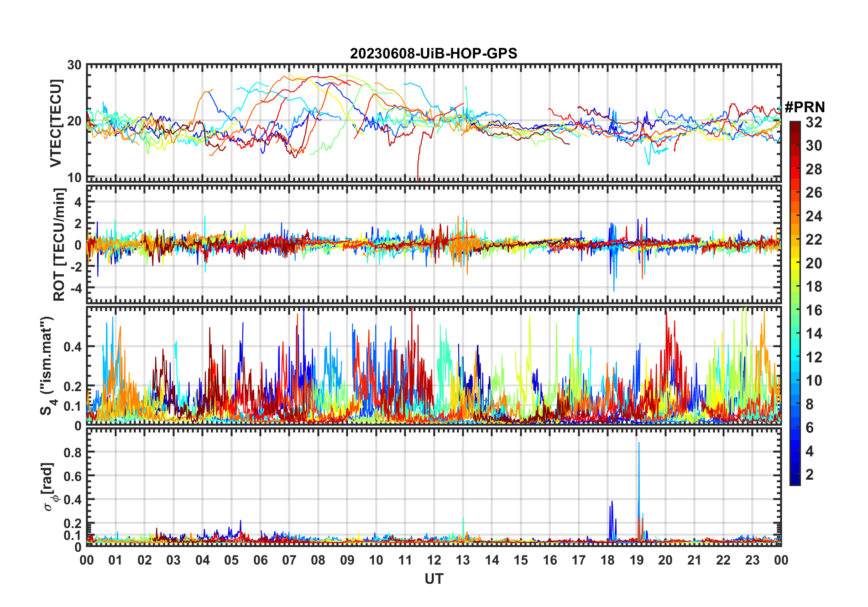Select the "UT" x-axis label
The width and height of the screenshot is (868, 607).
[x=434, y=579]
